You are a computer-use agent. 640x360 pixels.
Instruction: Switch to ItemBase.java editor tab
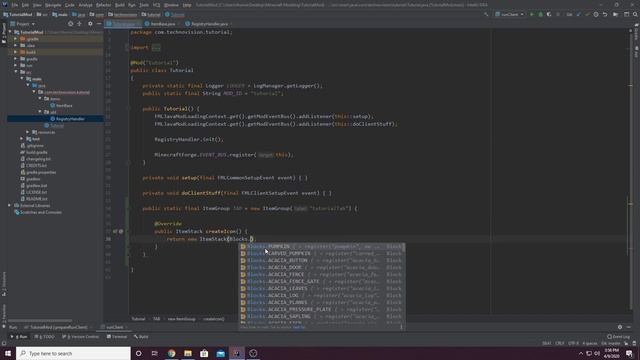162,24
